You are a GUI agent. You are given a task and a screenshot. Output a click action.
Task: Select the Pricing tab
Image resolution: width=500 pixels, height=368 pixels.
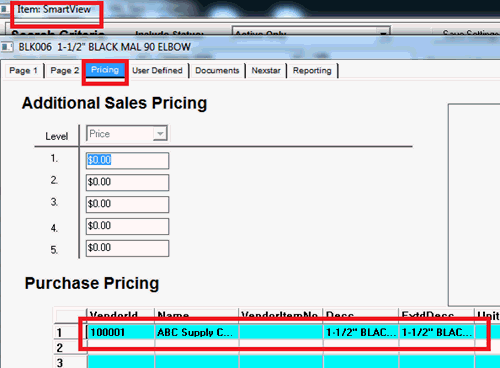[105, 70]
